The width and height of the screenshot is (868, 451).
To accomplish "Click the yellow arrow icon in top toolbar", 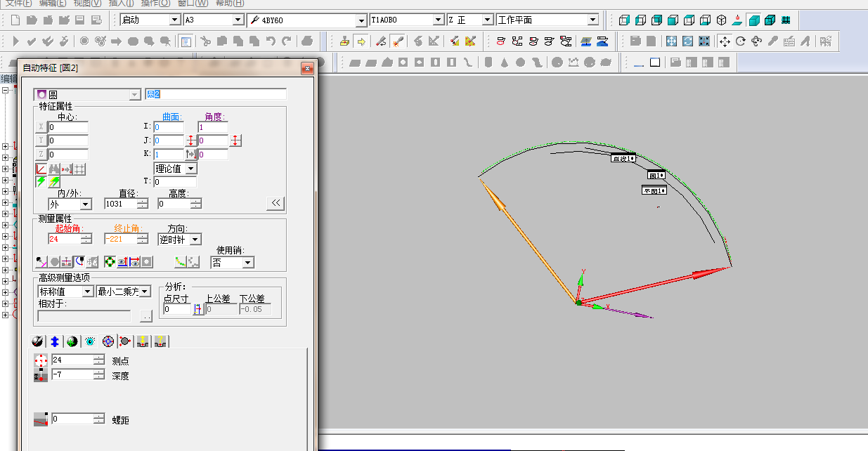I will click(x=361, y=41).
